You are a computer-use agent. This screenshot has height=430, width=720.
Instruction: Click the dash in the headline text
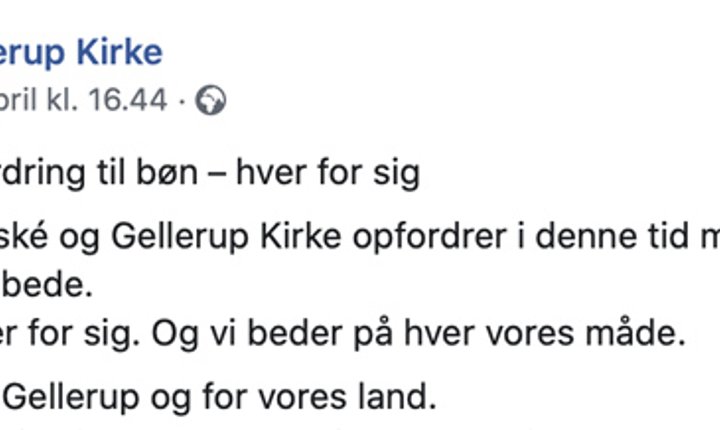(x=217, y=175)
